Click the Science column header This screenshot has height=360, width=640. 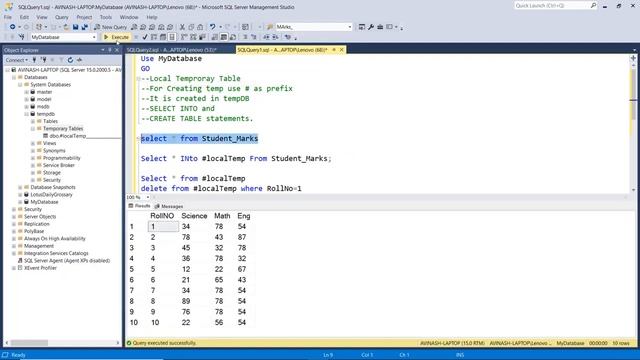(194, 216)
